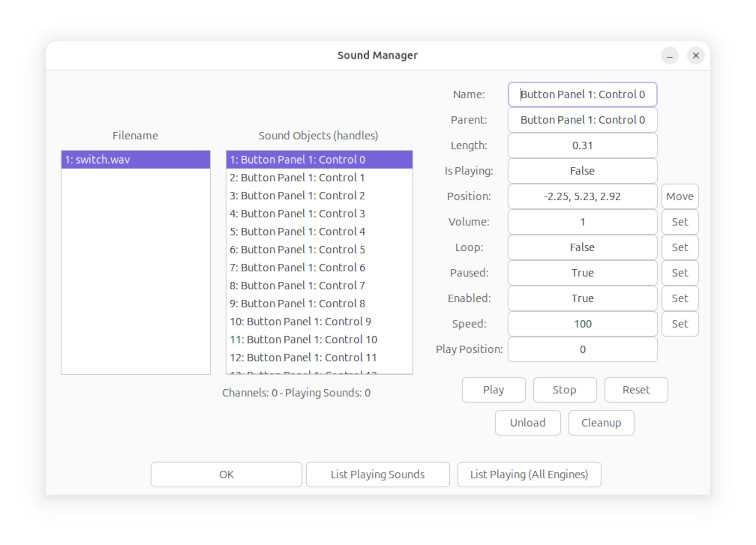
Task: Open List Playing (All Engines)
Action: click(529, 475)
